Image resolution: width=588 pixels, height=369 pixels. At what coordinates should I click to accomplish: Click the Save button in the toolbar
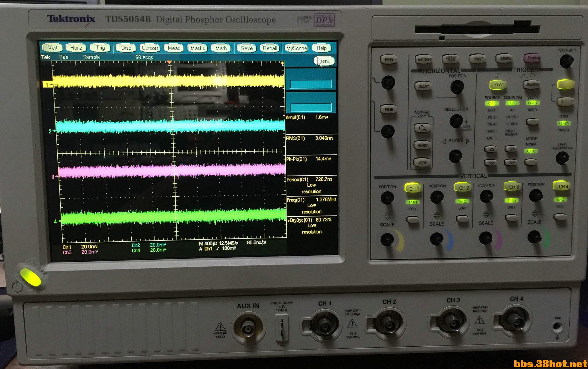(x=247, y=48)
